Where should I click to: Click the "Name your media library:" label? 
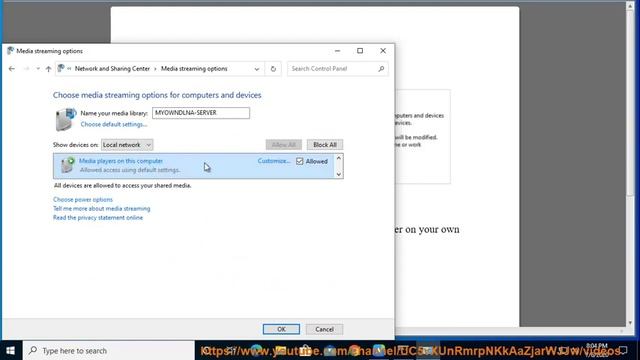pyautogui.click(x=114, y=113)
